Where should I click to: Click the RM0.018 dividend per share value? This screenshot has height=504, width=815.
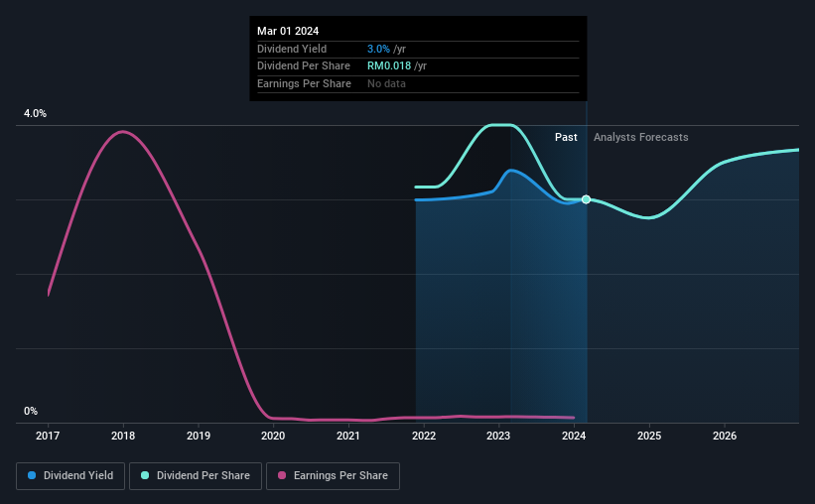click(389, 66)
